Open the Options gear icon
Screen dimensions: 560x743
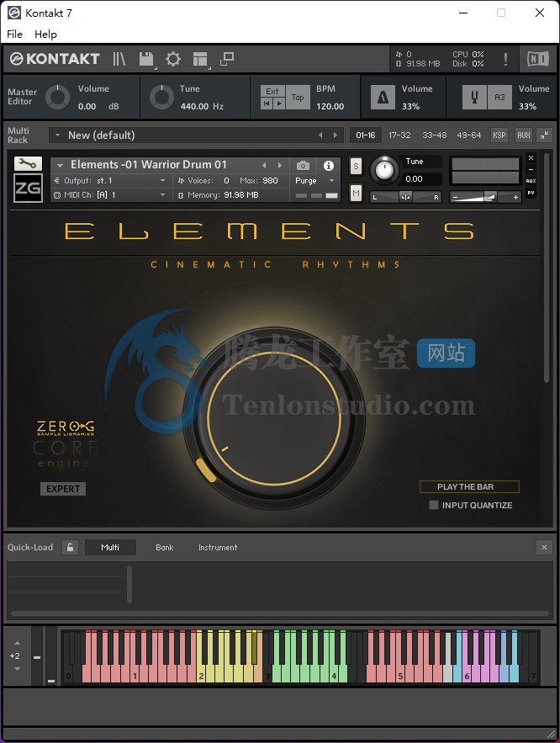[173, 59]
